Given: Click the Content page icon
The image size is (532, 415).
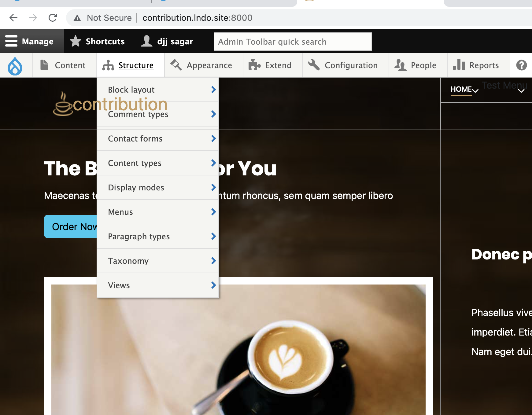Looking at the screenshot, I should click(44, 65).
